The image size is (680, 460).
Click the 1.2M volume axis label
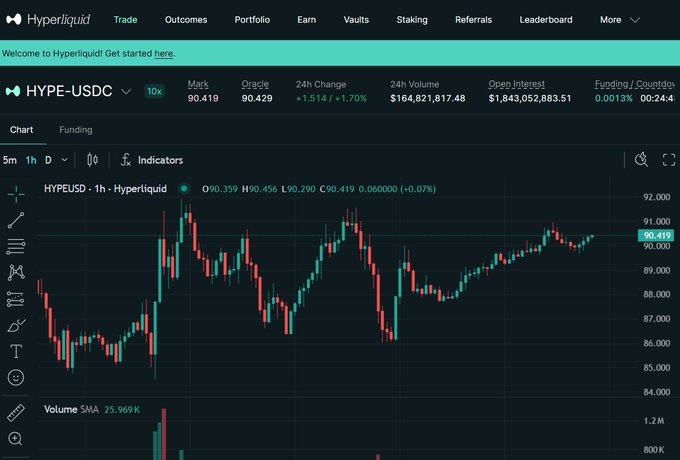[x=654, y=421]
